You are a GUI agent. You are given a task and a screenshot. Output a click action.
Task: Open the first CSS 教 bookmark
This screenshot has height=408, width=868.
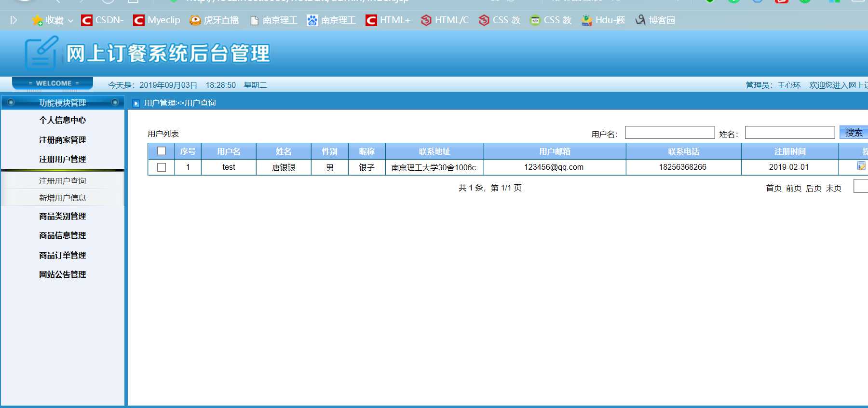[x=500, y=20]
